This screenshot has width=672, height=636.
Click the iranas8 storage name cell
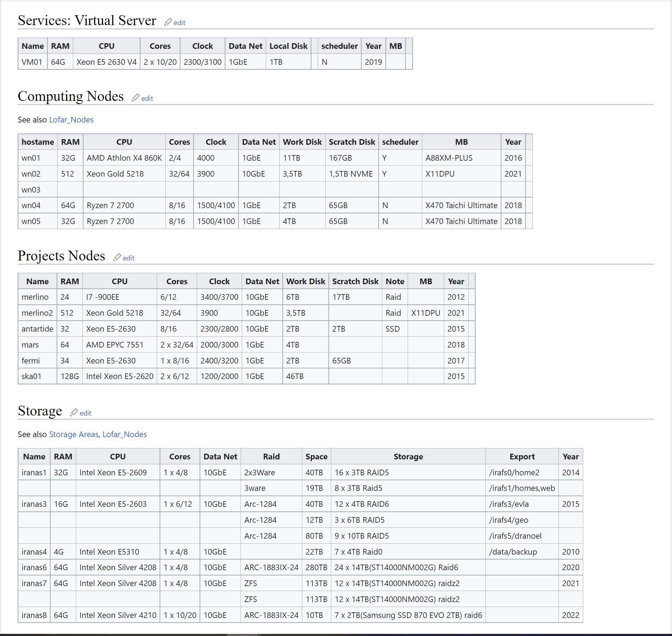point(34,615)
